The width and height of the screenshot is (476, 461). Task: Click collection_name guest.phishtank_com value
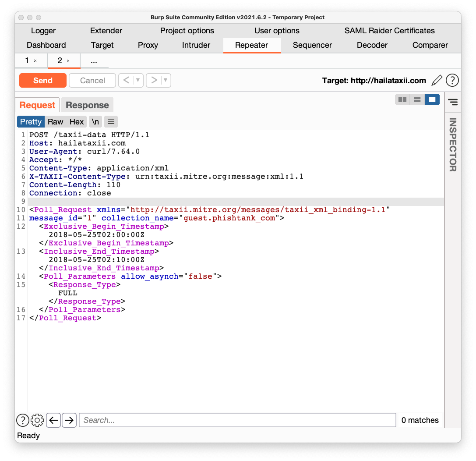[229, 218]
